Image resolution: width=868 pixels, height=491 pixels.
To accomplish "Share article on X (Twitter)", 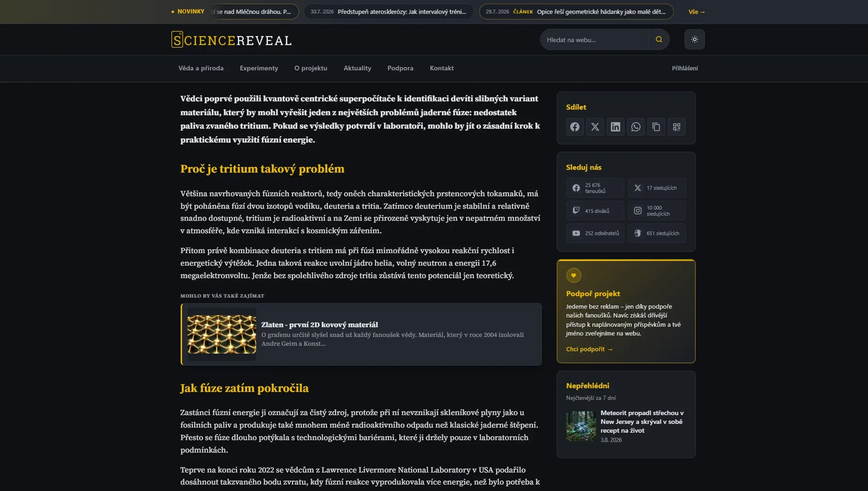I will tap(595, 127).
